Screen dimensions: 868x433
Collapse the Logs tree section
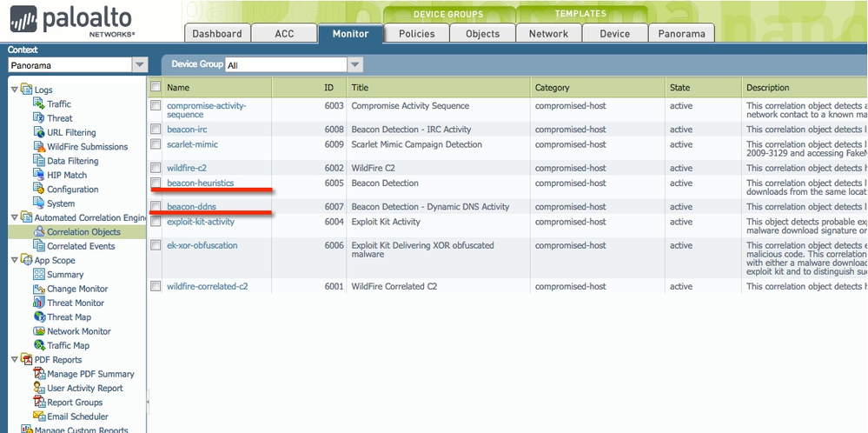pos(14,90)
